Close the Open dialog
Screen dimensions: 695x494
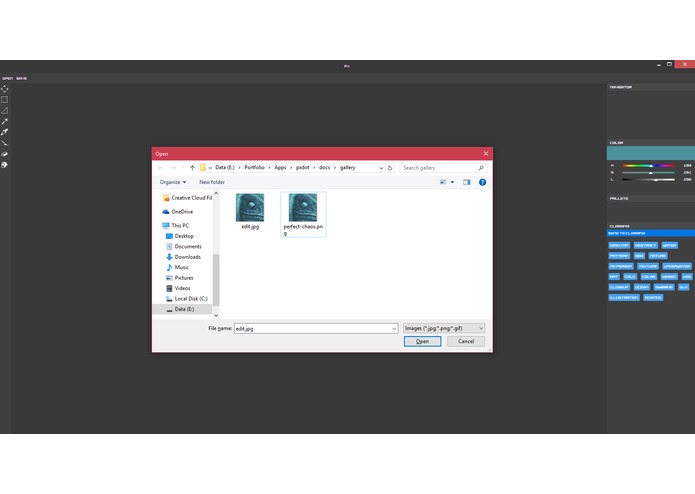point(486,154)
